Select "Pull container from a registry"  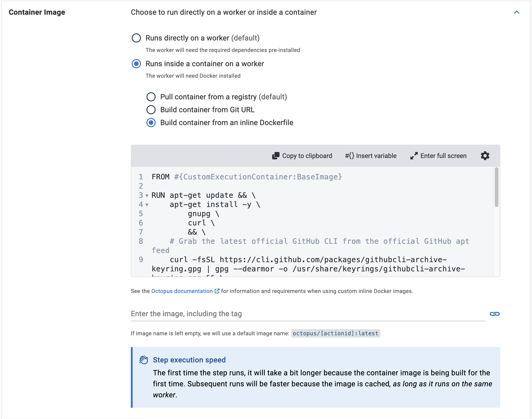(x=151, y=97)
